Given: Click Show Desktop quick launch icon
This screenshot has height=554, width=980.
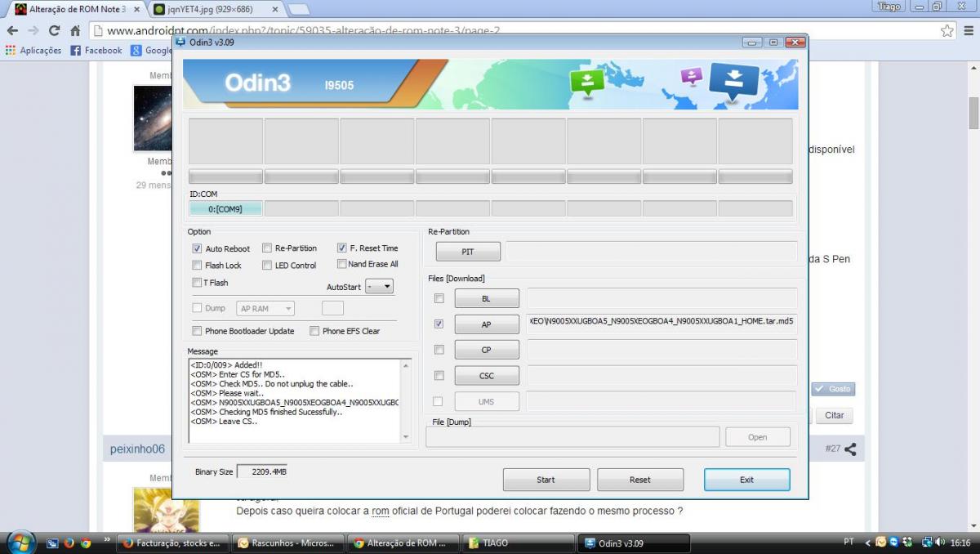Looking at the screenshot, I should [x=52, y=543].
